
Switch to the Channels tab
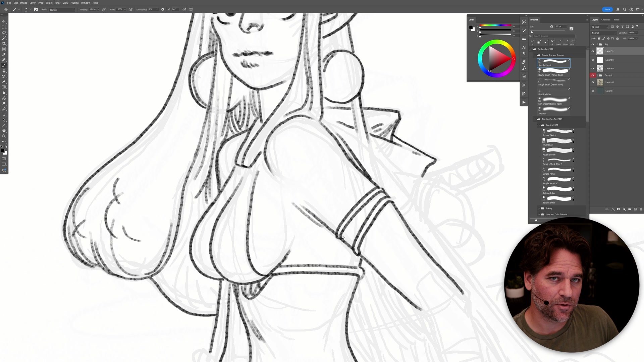(606, 20)
